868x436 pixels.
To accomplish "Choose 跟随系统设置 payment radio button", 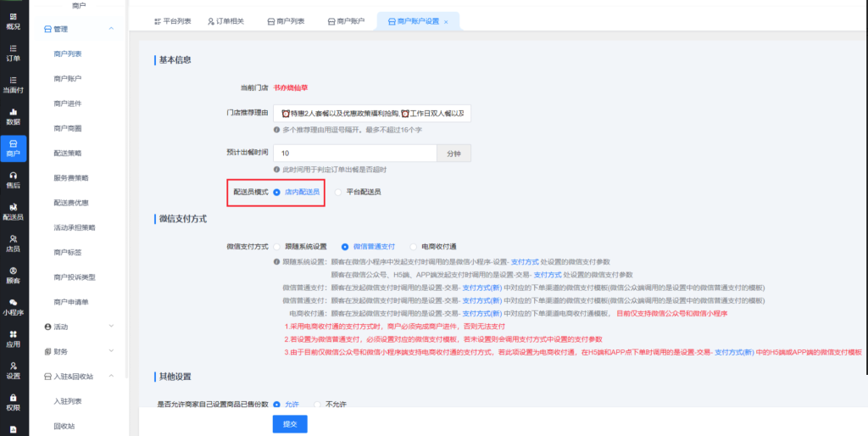I will tap(276, 246).
